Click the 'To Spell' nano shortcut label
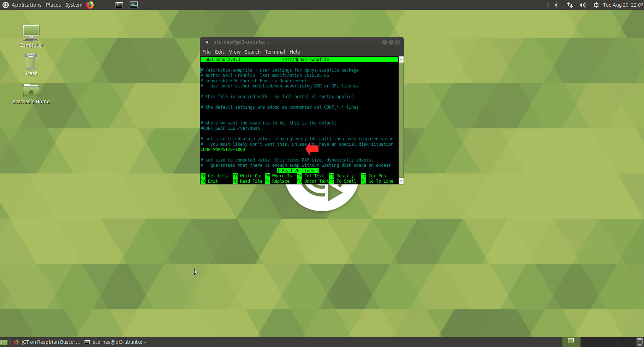This screenshot has height=347, width=644. click(x=346, y=181)
